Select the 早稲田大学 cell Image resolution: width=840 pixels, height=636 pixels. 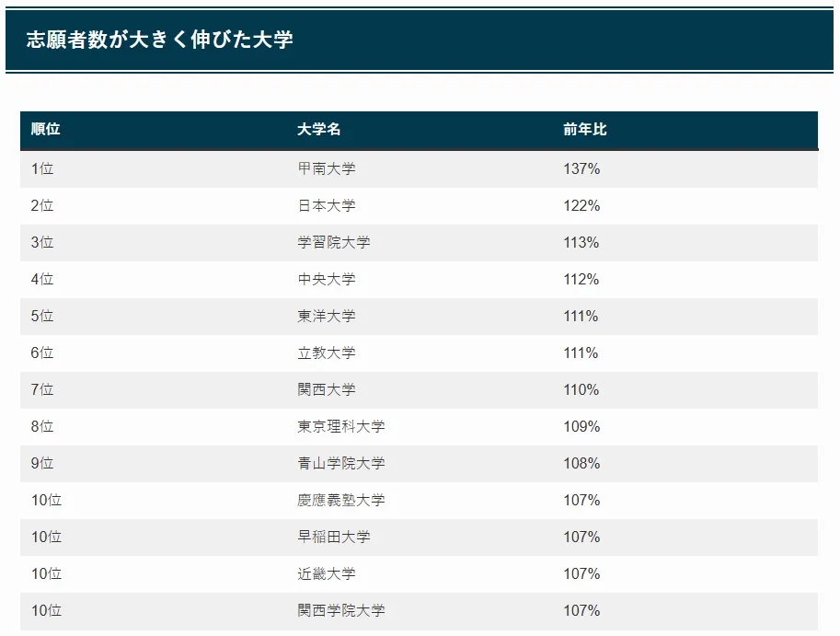334,537
